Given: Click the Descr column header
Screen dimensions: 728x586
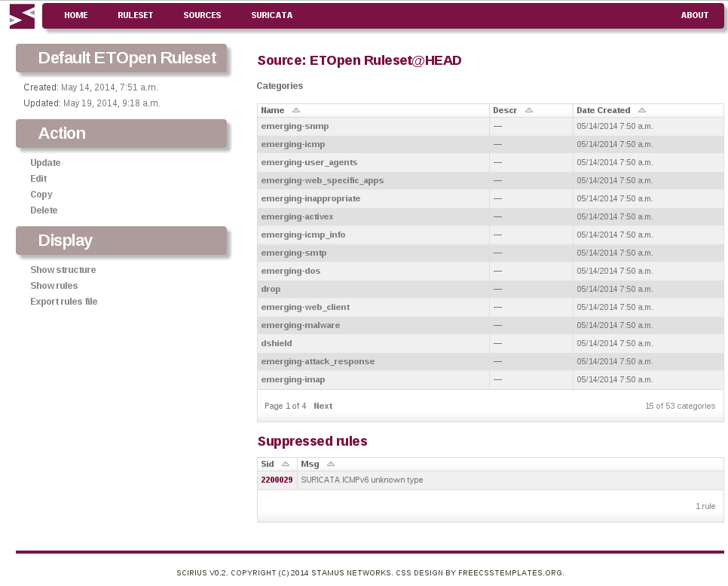Looking at the screenshot, I should (x=505, y=110).
